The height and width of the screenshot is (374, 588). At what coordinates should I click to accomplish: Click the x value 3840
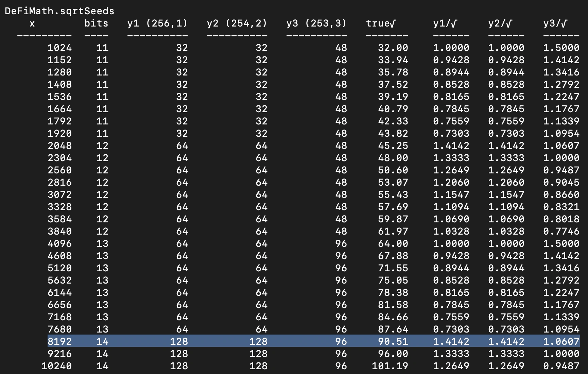[59, 232]
